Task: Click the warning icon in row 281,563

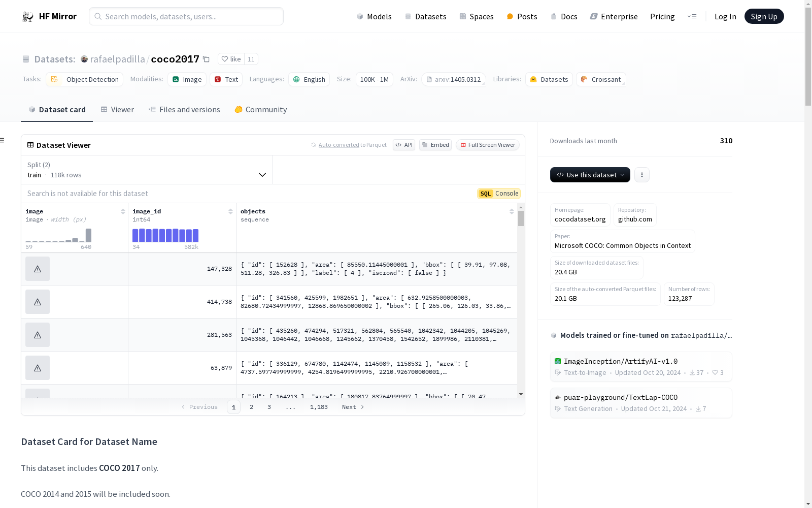Action: coord(38,335)
